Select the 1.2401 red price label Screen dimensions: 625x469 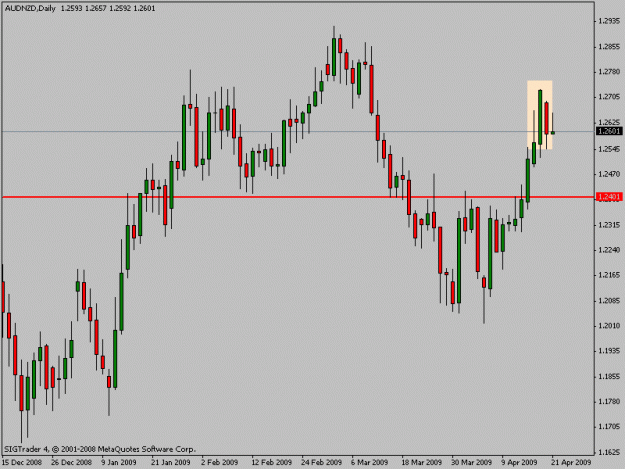[x=609, y=197]
